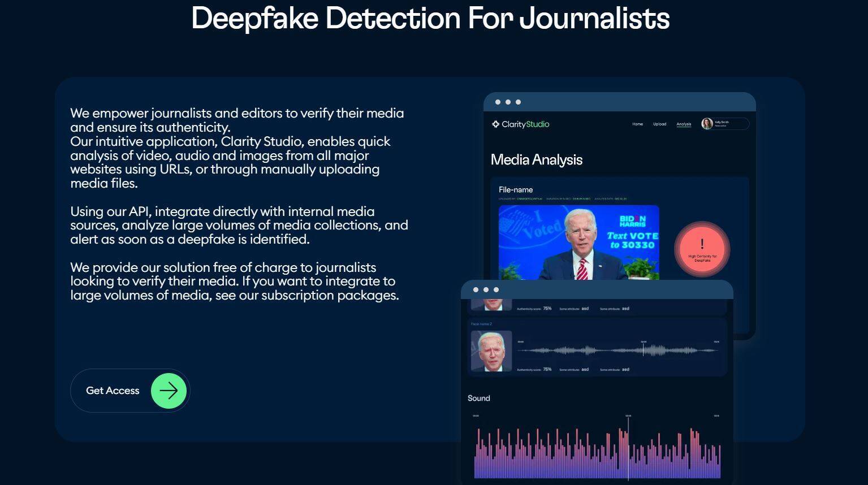Click the Media Analysis heading
The width and height of the screenshot is (868, 485).
(x=536, y=160)
